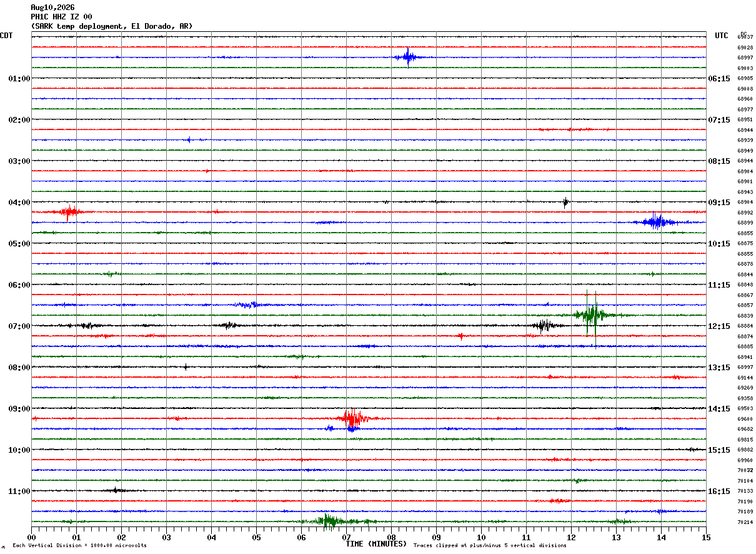
Task: Select the 12:15 UTC row time label
Action: coord(719,326)
